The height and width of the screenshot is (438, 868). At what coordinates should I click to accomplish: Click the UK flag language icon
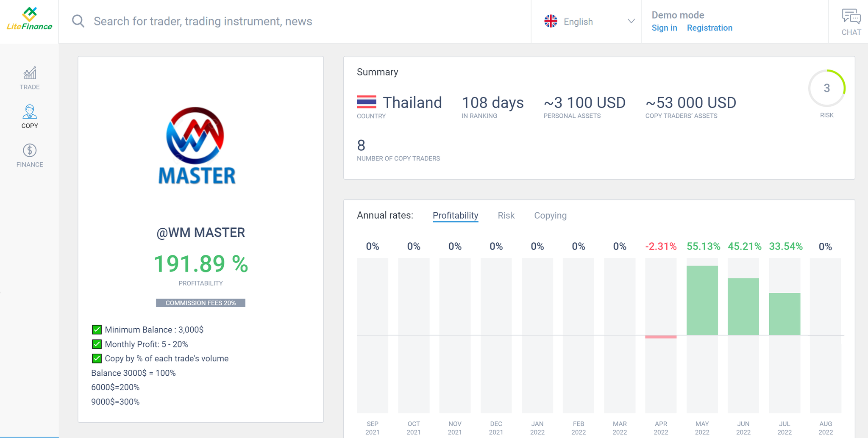(x=551, y=21)
